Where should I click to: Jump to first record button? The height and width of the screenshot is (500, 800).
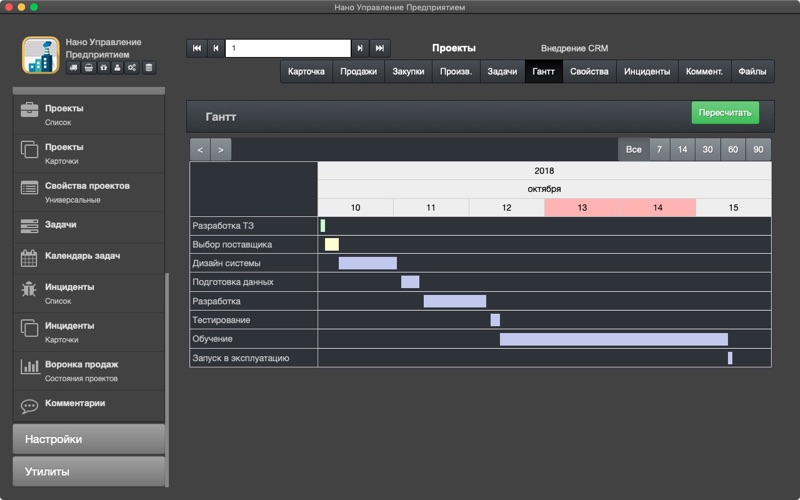[197, 48]
